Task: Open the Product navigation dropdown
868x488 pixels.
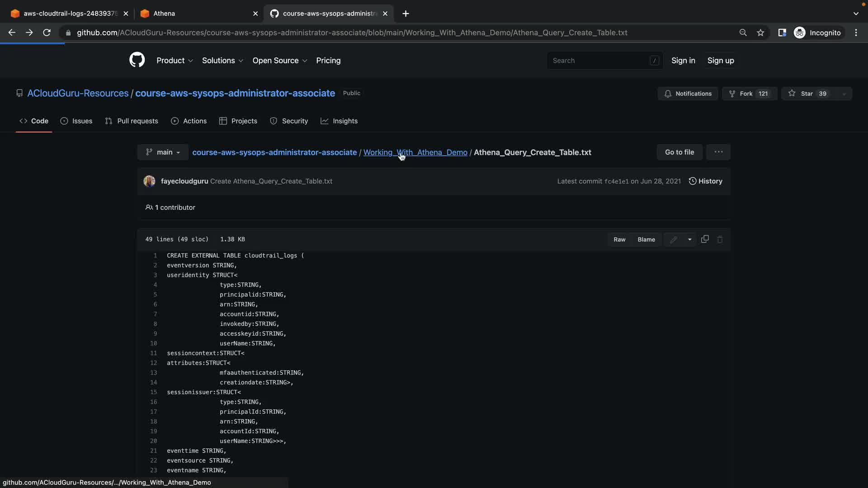Action: 175,61
